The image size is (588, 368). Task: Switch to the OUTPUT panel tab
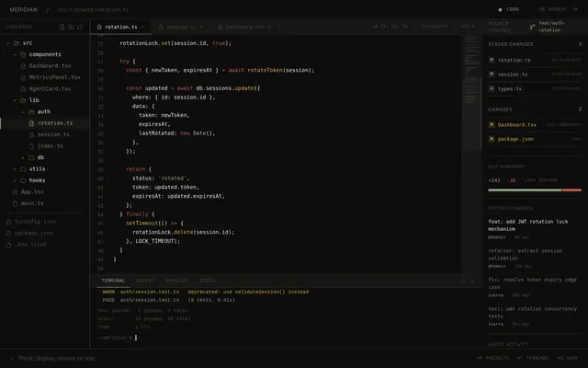tap(145, 281)
